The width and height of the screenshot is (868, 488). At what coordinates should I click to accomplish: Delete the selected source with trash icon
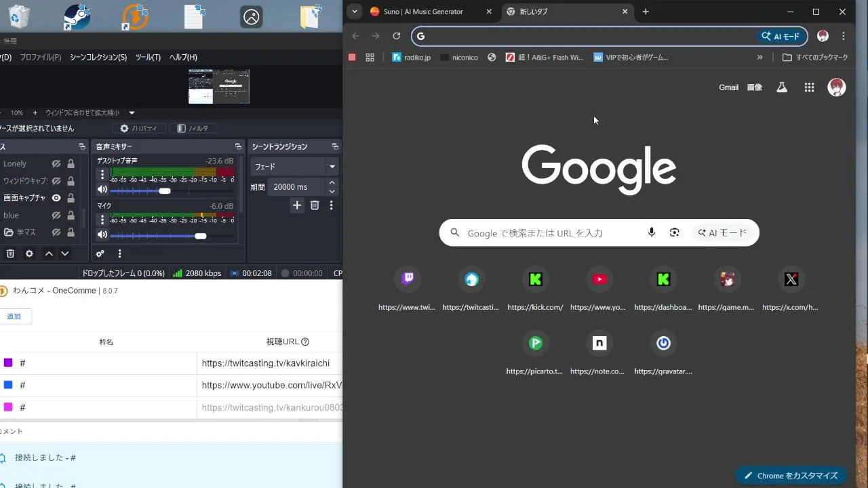(10, 253)
